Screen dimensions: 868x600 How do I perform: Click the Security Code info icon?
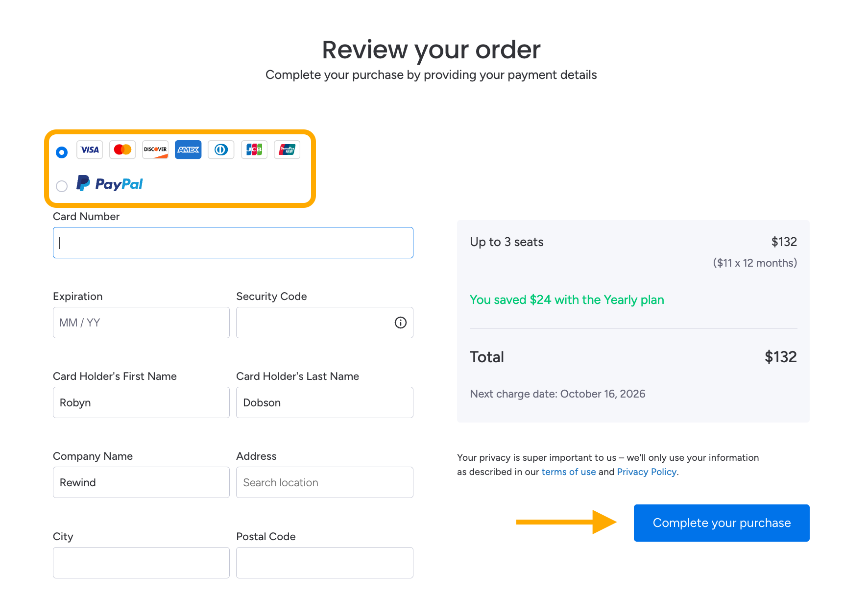pos(401,323)
